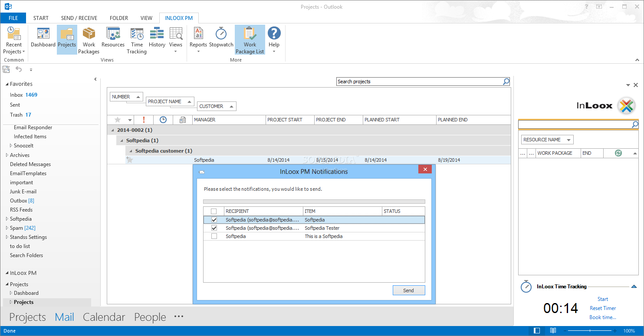Switch to the START tab
This screenshot has height=336, width=644.
tap(41, 18)
